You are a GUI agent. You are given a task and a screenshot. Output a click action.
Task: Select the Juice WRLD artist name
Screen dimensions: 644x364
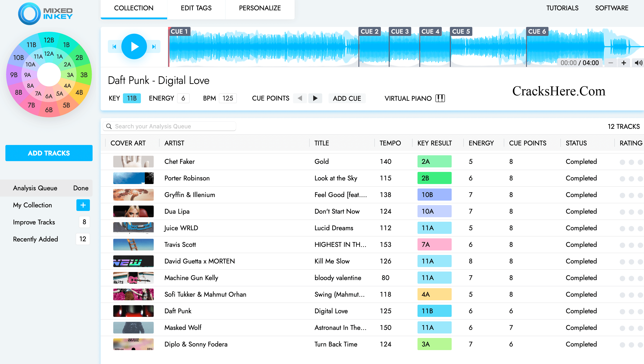tap(181, 228)
